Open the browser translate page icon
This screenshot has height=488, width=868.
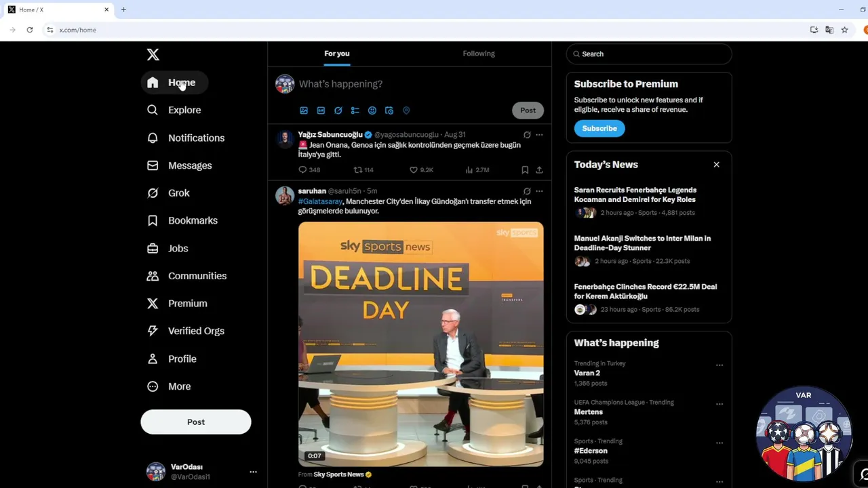[x=829, y=30]
